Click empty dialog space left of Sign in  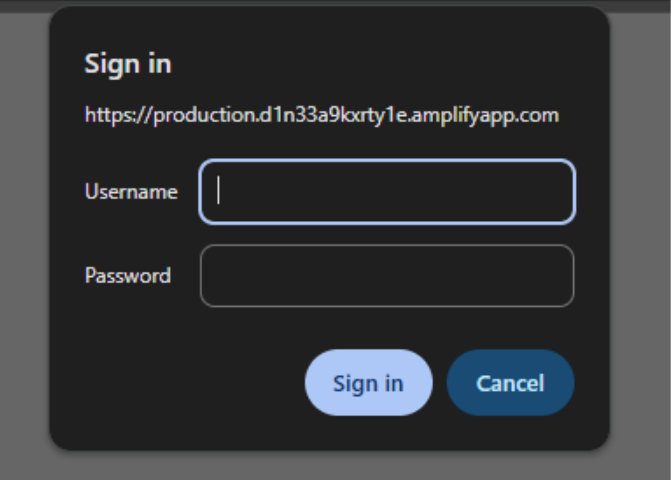click(180, 383)
